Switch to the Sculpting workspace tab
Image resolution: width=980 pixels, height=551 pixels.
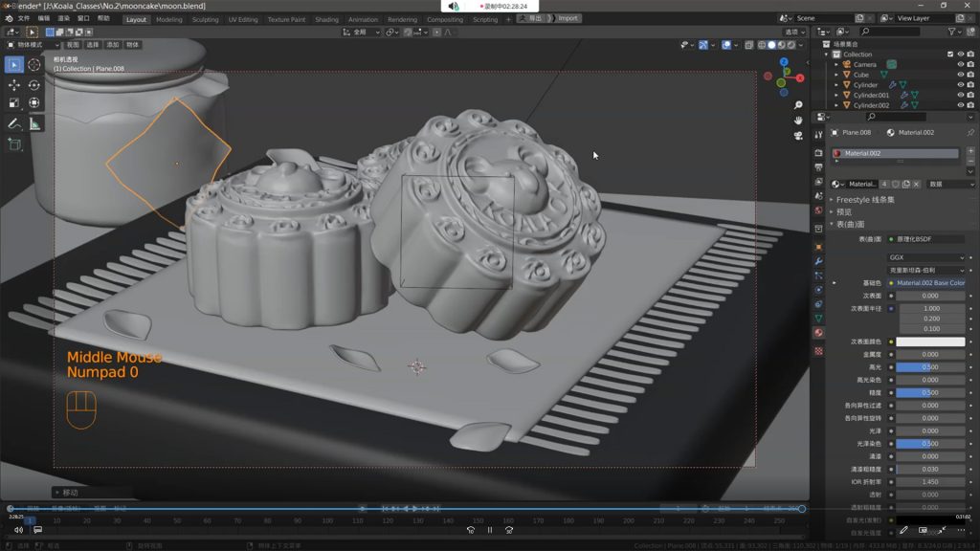tap(205, 19)
